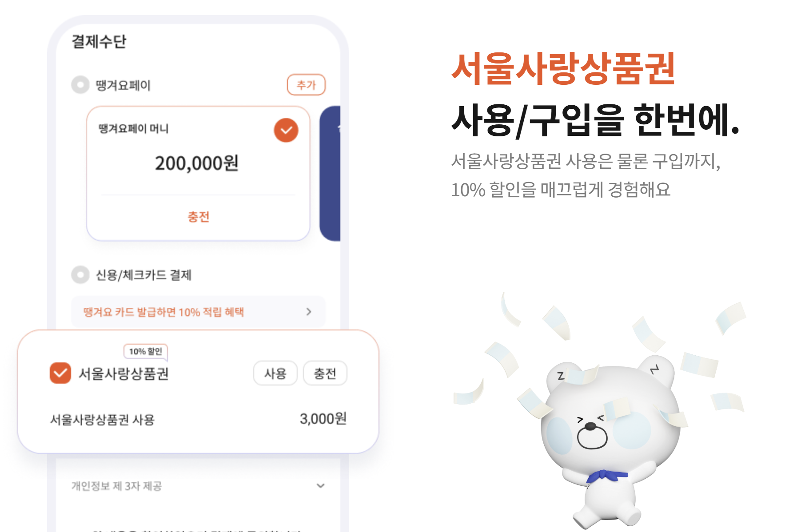Viewport: 797px width, 532px height.
Task: Click the 충전 button next to 사용
Action: point(325,373)
